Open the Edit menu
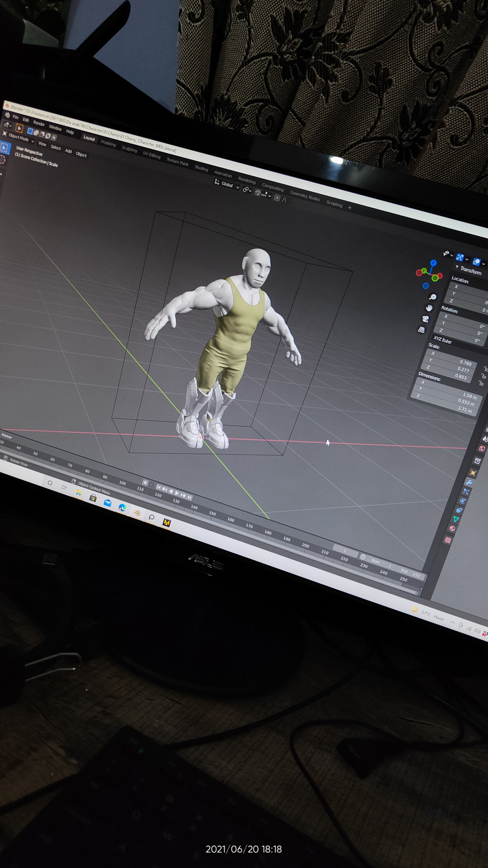 [x=26, y=120]
